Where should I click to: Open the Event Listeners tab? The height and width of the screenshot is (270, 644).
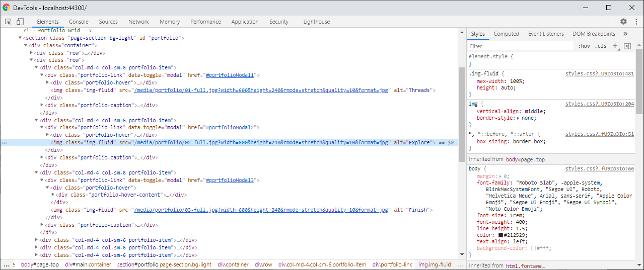[x=546, y=34]
